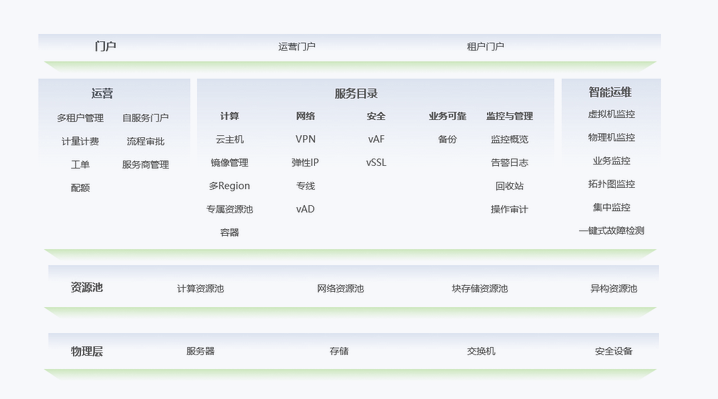Select 集中监控 item
The height and width of the screenshot is (399, 718).
[611, 207]
